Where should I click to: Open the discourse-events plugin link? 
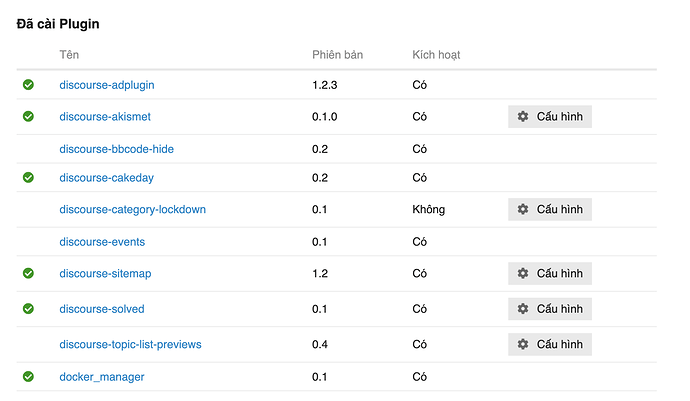tap(102, 242)
